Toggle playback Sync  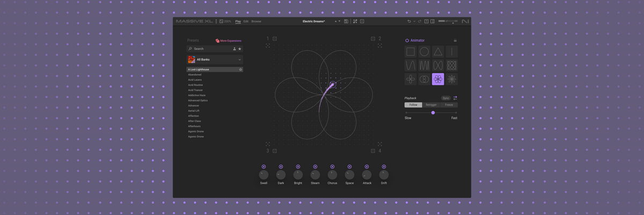click(446, 98)
